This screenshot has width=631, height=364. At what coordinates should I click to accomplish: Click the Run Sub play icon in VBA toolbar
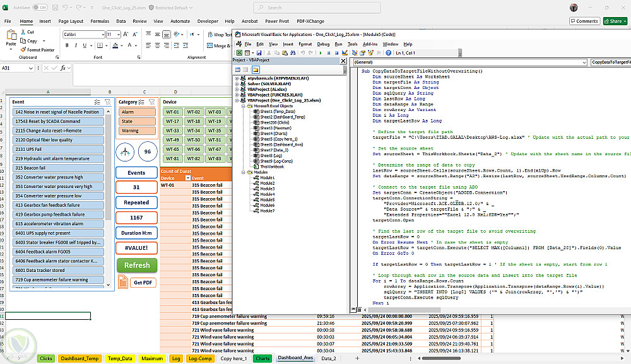321,54
